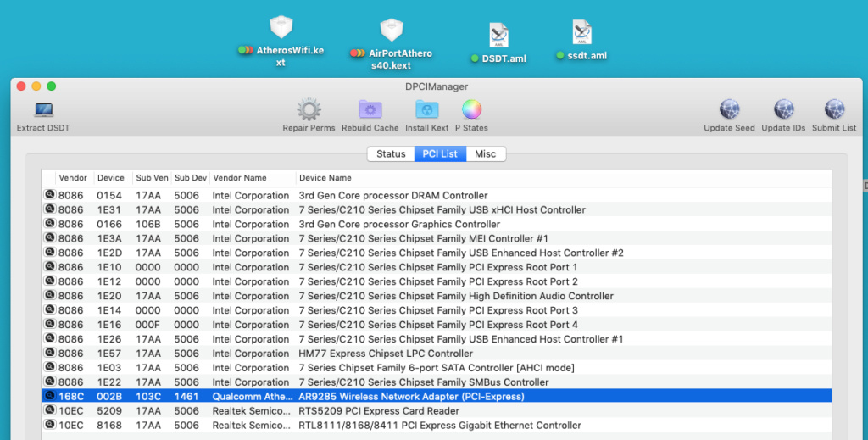The width and height of the screenshot is (868, 440).
Task: Click search icon for RTS5209 Card Reader row
Action: (x=50, y=410)
